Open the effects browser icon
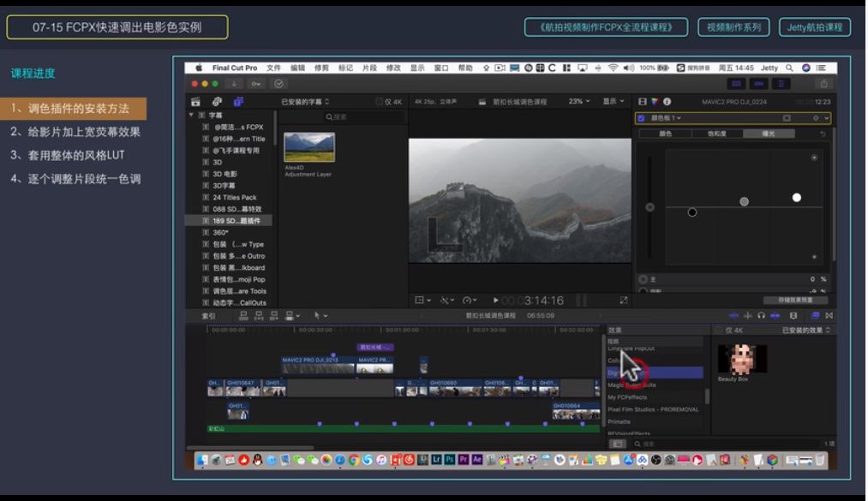The width and height of the screenshot is (868, 501). pyautogui.click(x=815, y=316)
